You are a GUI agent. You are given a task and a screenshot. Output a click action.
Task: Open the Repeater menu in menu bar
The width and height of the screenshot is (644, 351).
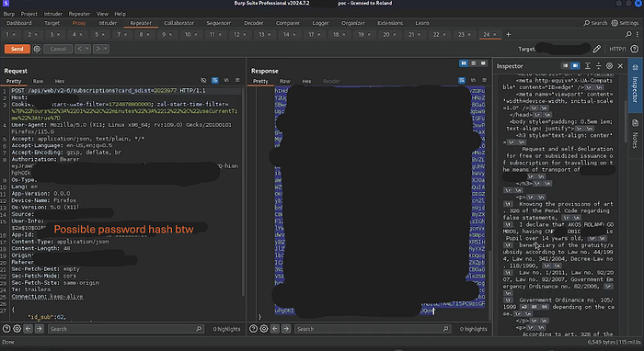[79, 14]
